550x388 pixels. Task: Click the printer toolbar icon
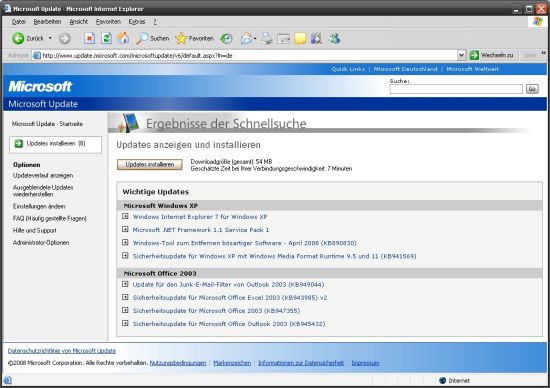pyautogui.click(x=267, y=38)
